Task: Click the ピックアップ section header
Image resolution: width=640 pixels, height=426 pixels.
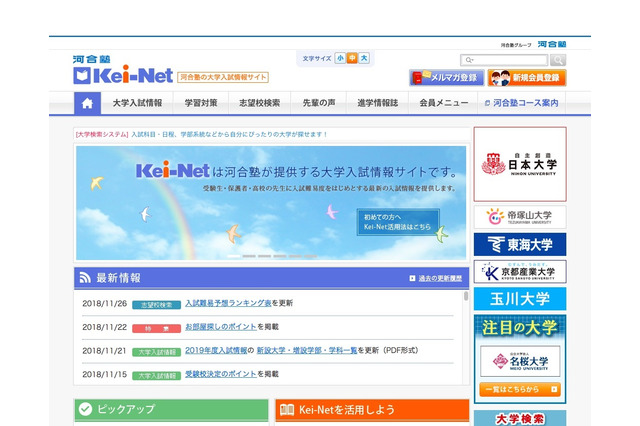Action: tap(171, 409)
